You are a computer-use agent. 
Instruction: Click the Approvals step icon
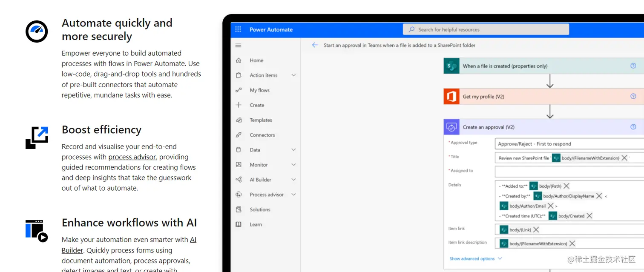coord(451,127)
